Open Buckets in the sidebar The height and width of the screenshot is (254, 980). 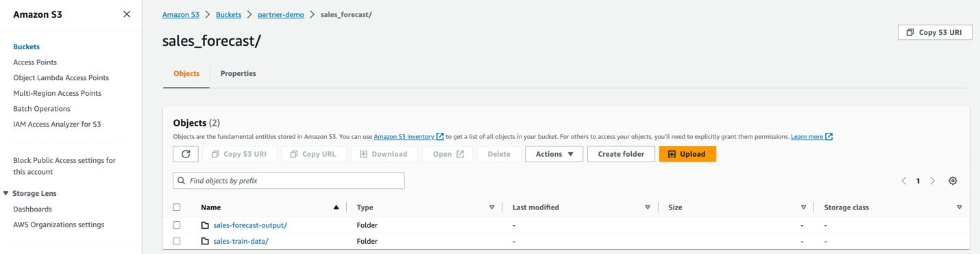tap(27, 47)
